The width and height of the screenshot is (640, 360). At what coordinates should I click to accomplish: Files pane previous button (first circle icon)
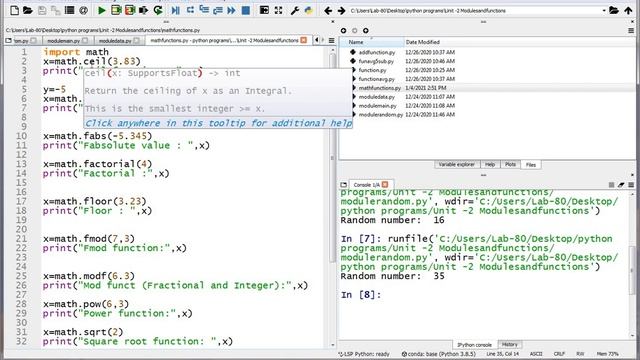coord(343,31)
